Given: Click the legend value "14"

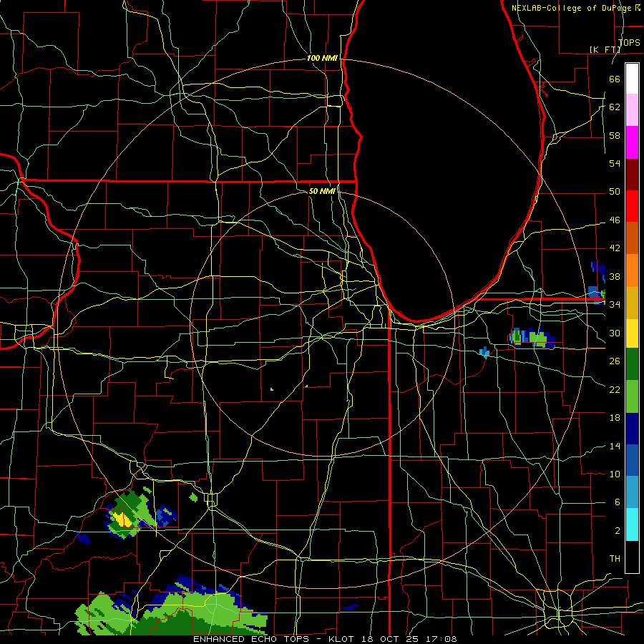Looking at the screenshot, I should pyautogui.click(x=615, y=446).
